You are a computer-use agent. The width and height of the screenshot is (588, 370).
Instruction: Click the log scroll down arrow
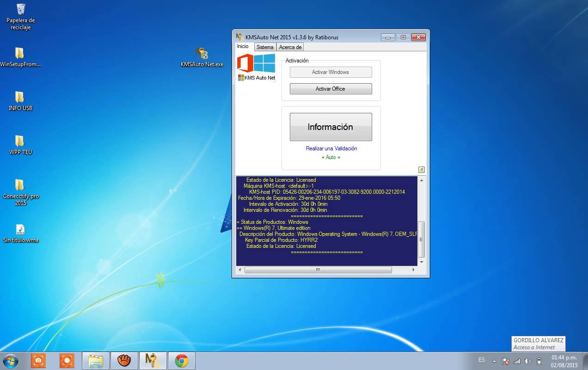coord(421,262)
